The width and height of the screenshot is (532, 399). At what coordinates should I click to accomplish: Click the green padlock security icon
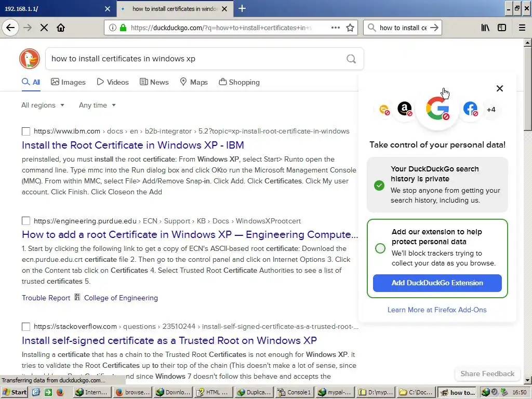pos(123,28)
